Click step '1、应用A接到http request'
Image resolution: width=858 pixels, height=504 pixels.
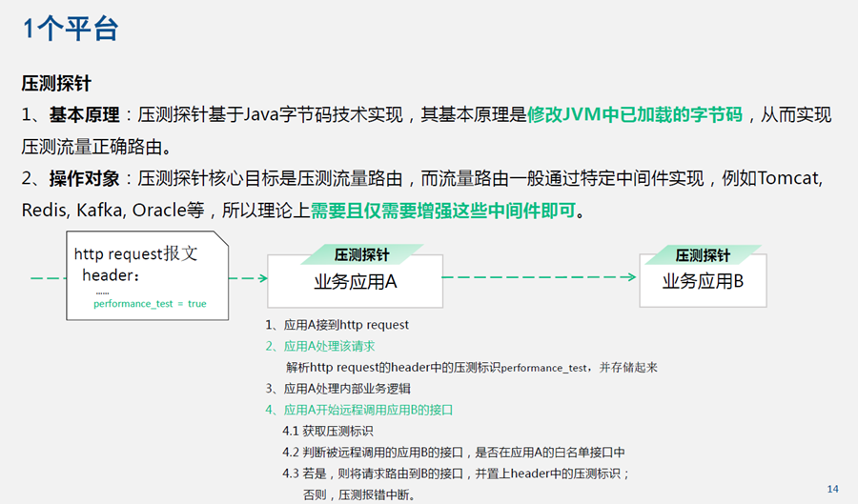(337, 325)
